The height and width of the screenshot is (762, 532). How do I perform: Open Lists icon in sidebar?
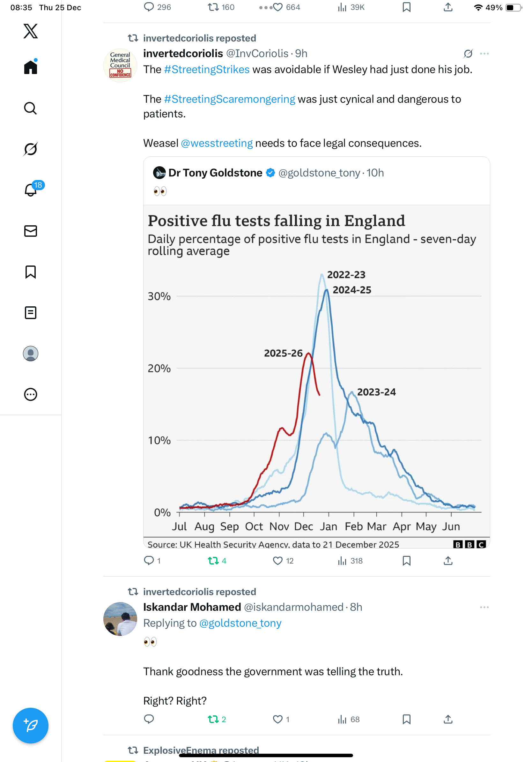pyautogui.click(x=31, y=313)
